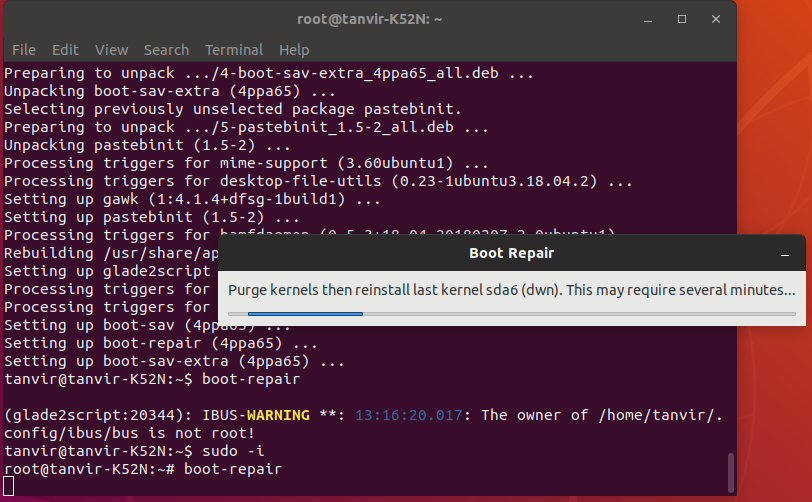Click the terminal cursor block
Screen dimensions: 812x502
[x=9, y=486]
